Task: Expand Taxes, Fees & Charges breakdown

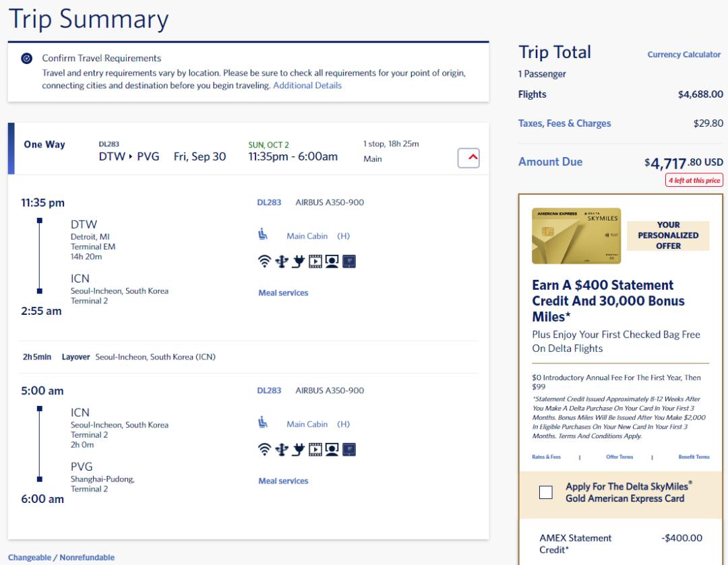Action: [x=564, y=123]
